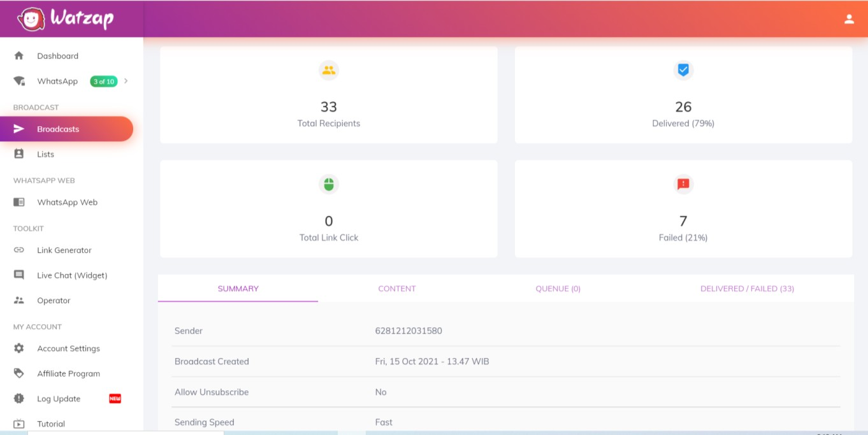Open the WhatsApp Web page
868x435 pixels.
tap(67, 202)
